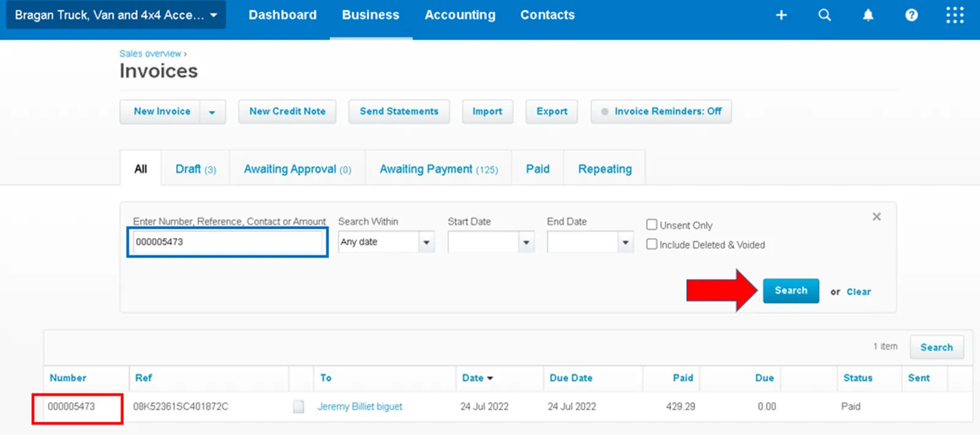Sort by the Ref column header
Viewport: 980px width, 435px height.
(143, 378)
